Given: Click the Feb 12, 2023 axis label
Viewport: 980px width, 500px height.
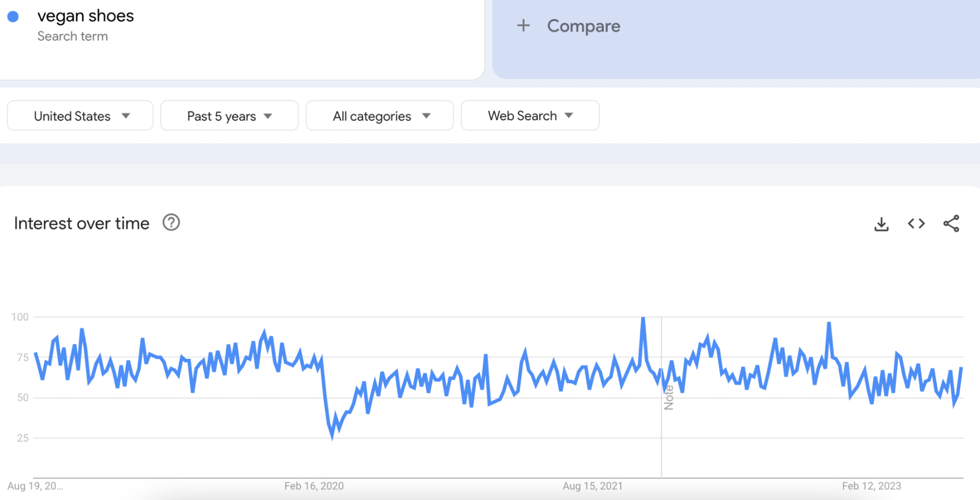Looking at the screenshot, I should [x=871, y=486].
